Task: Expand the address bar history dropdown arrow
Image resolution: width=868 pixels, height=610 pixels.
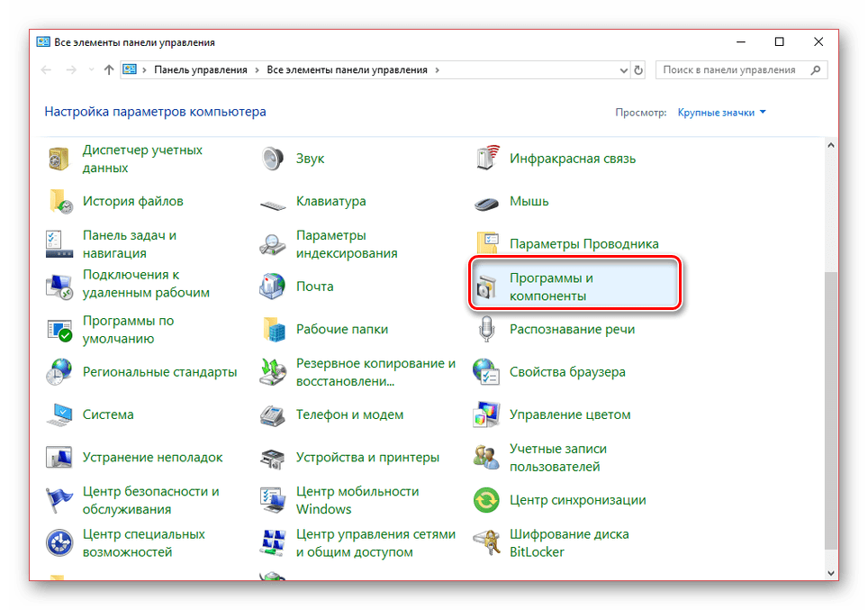Action: click(623, 70)
